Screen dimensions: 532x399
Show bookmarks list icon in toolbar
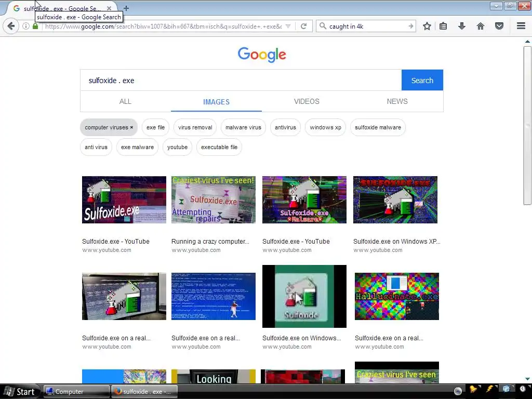pyautogui.click(x=443, y=26)
